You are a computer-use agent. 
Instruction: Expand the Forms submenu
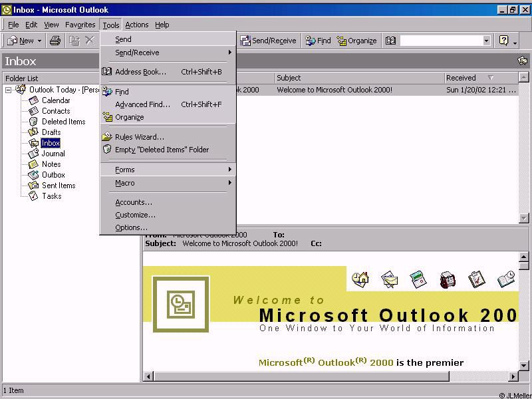coord(168,170)
